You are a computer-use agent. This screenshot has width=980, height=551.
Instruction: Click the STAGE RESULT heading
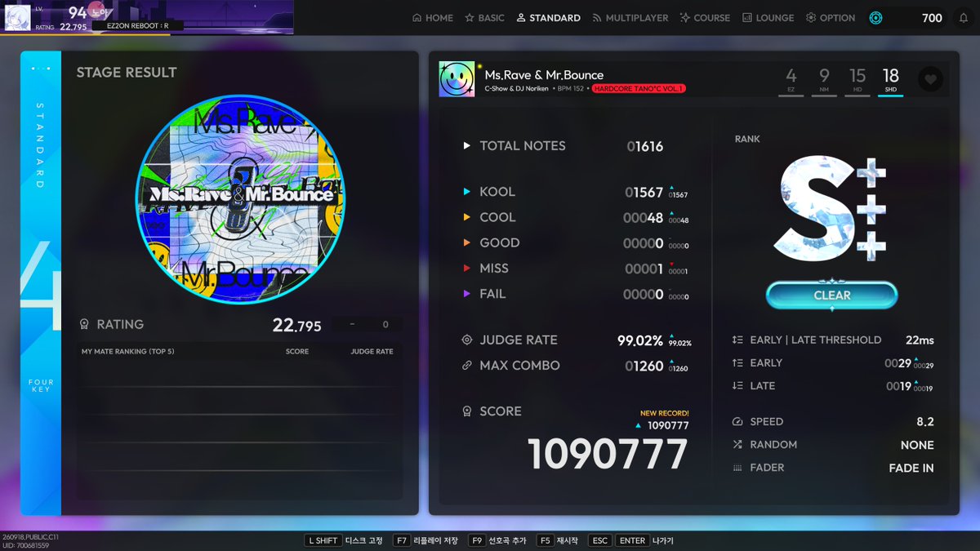(127, 73)
